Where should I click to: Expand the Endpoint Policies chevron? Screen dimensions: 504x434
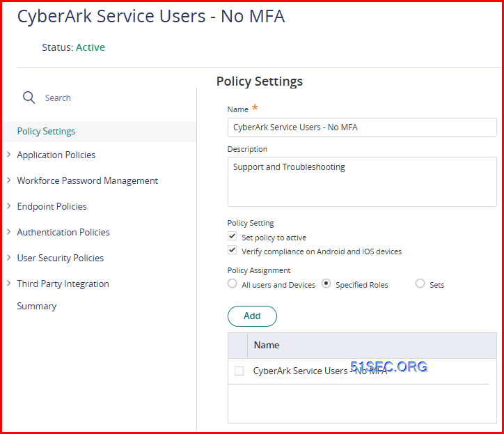point(9,206)
